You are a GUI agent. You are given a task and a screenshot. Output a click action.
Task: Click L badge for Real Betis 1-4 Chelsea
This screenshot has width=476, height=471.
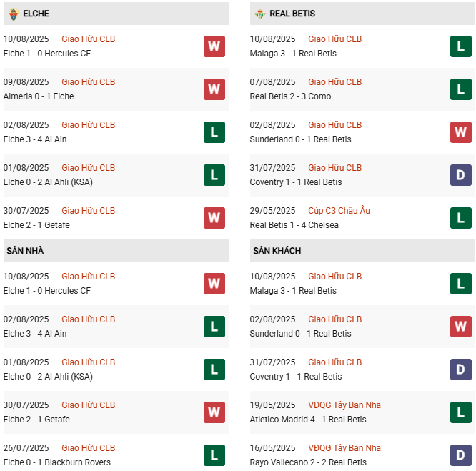pyautogui.click(x=460, y=218)
